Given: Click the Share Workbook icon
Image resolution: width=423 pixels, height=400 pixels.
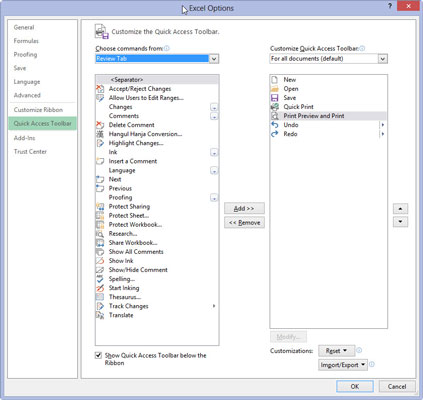Looking at the screenshot, I should tap(100, 243).
